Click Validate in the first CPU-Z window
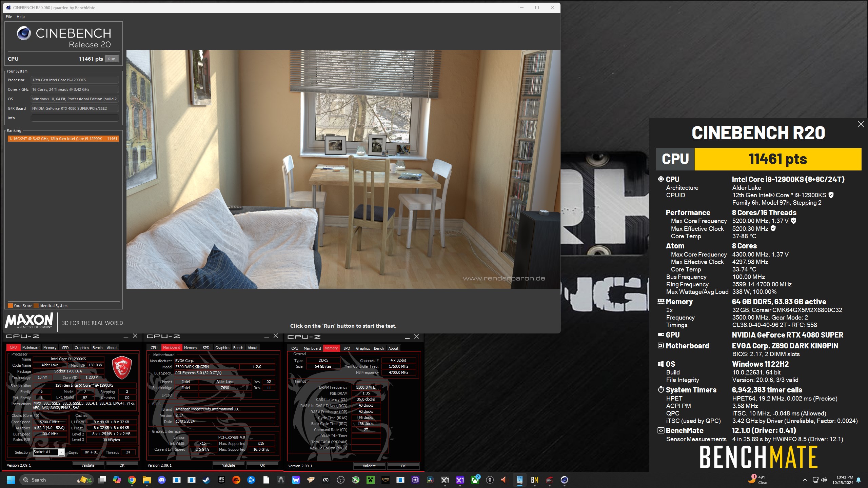This screenshot has width=868, height=488. (x=88, y=465)
